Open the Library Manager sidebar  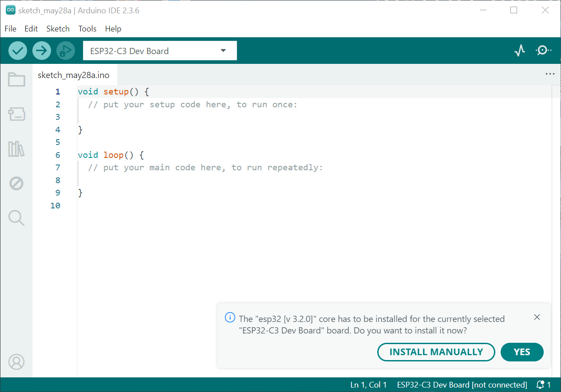pos(16,149)
